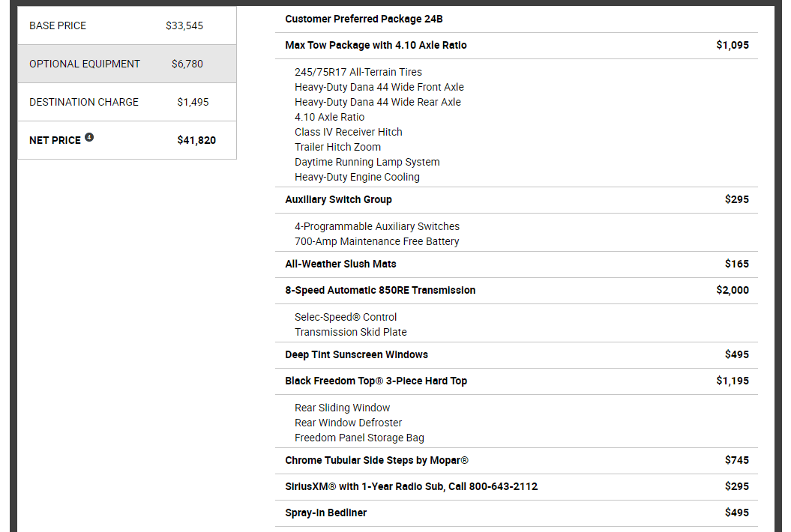Click the $33,545 base price value
Image resolution: width=791 pixels, height=532 pixels.
[x=184, y=25]
